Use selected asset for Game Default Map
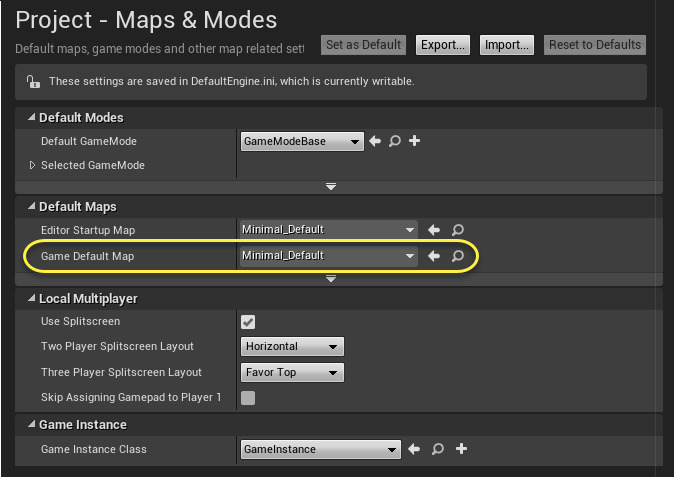This screenshot has width=674, height=477. click(x=434, y=256)
